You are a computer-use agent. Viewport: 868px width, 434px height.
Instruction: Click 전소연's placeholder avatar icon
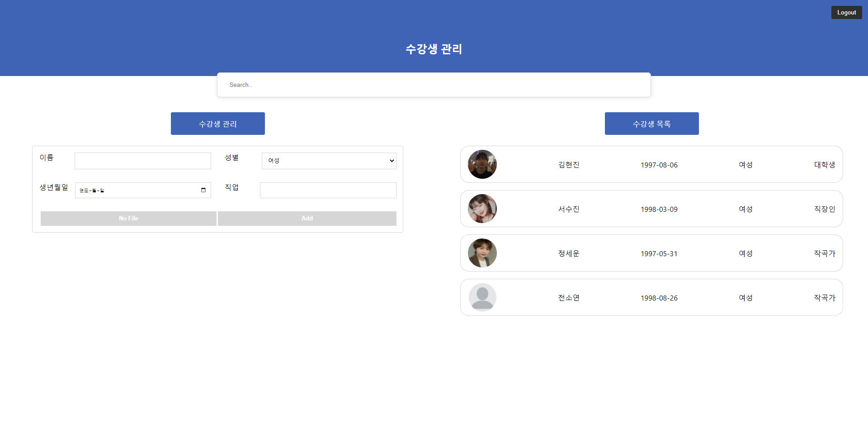(x=482, y=297)
